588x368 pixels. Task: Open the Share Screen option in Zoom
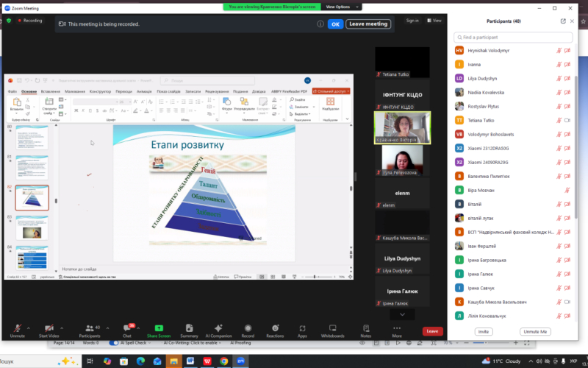[159, 330]
